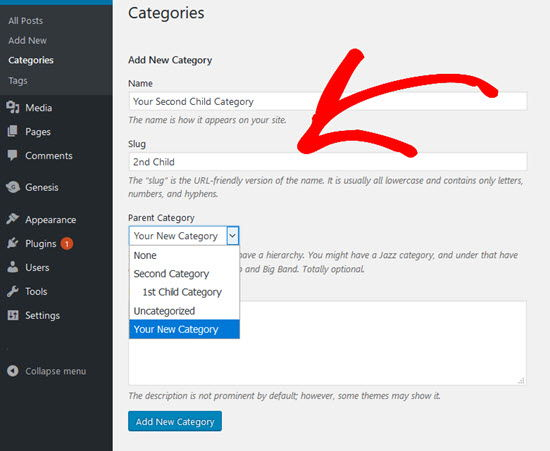Click the Name input field
This screenshot has height=451, width=550.
click(x=328, y=101)
